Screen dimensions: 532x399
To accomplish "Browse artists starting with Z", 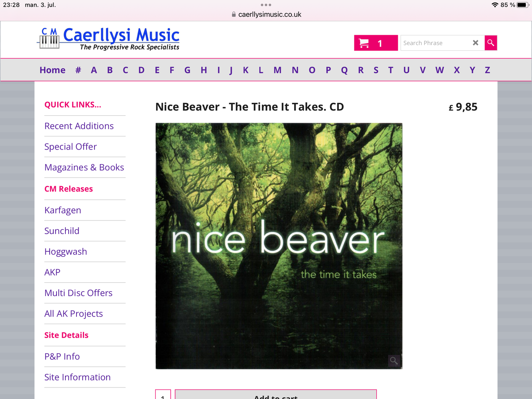I will click(x=488, y=70).
